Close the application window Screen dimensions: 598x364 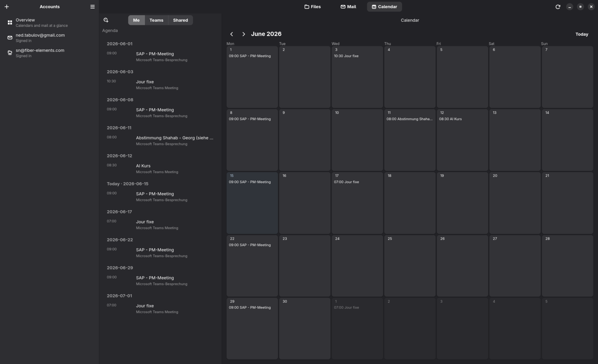pyautogui.click(x=591, y=7)
